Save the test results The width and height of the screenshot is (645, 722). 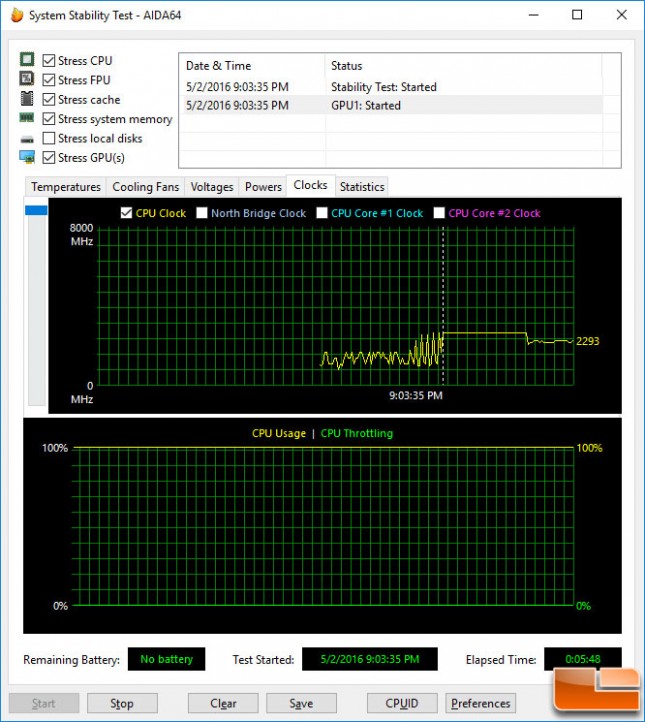point(301,703)
